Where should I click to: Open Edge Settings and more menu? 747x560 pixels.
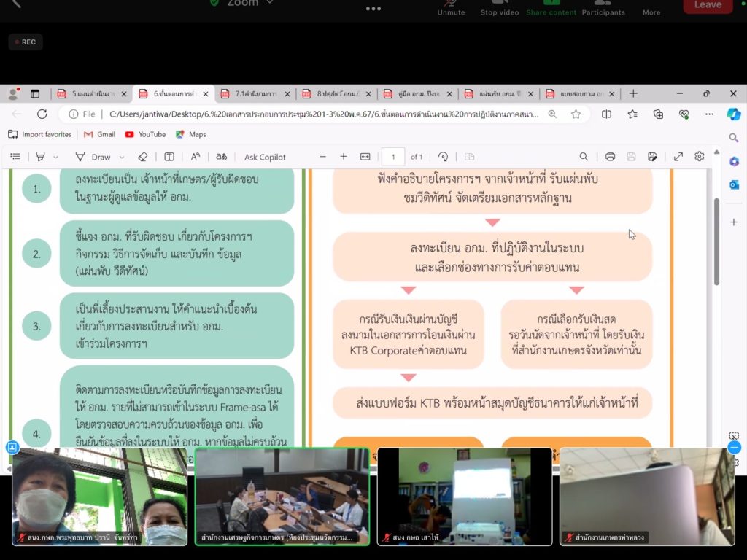tap(709, 114)
